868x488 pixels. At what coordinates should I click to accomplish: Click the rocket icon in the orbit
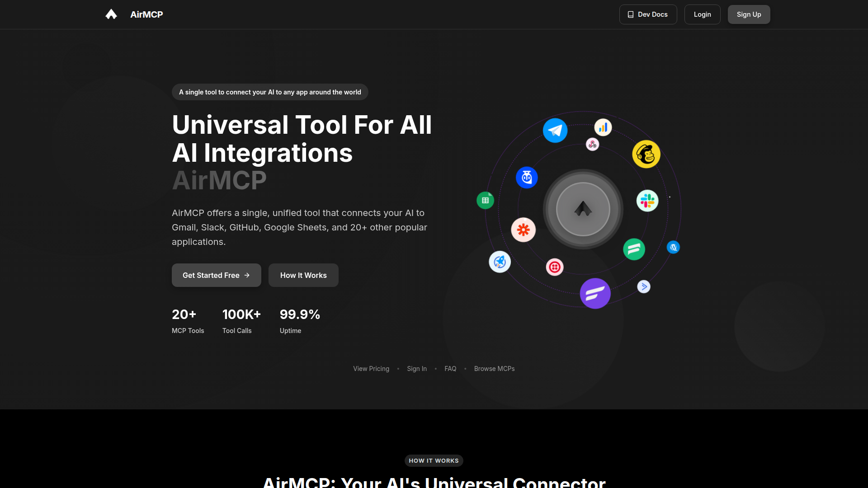(x=500, y=262)
